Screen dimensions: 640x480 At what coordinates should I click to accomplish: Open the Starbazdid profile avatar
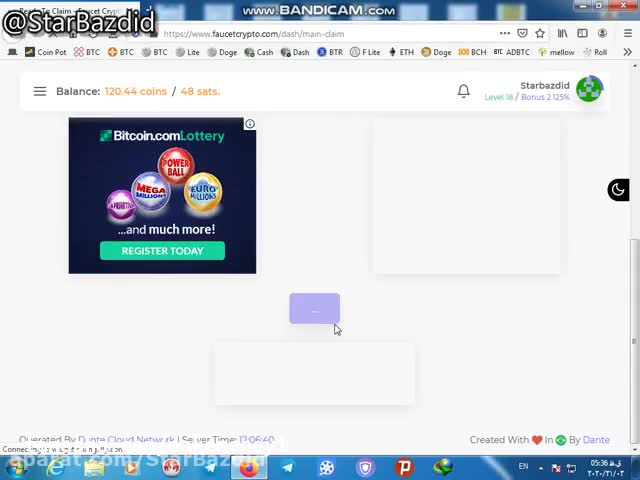coord(589,90)
